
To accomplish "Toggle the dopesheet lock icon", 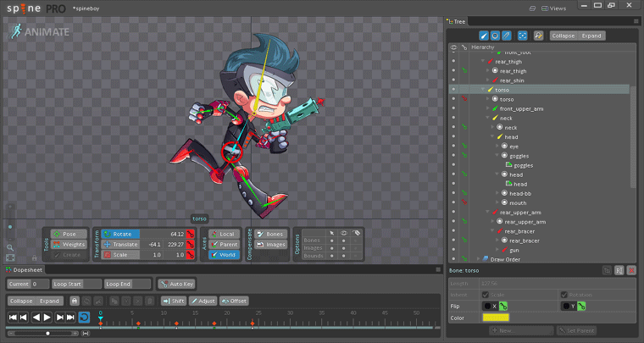I will pyautogui.click(x=75, y=302).
